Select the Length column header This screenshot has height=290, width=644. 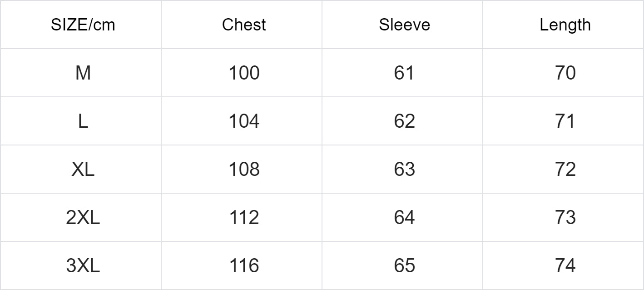coord(565,25)
